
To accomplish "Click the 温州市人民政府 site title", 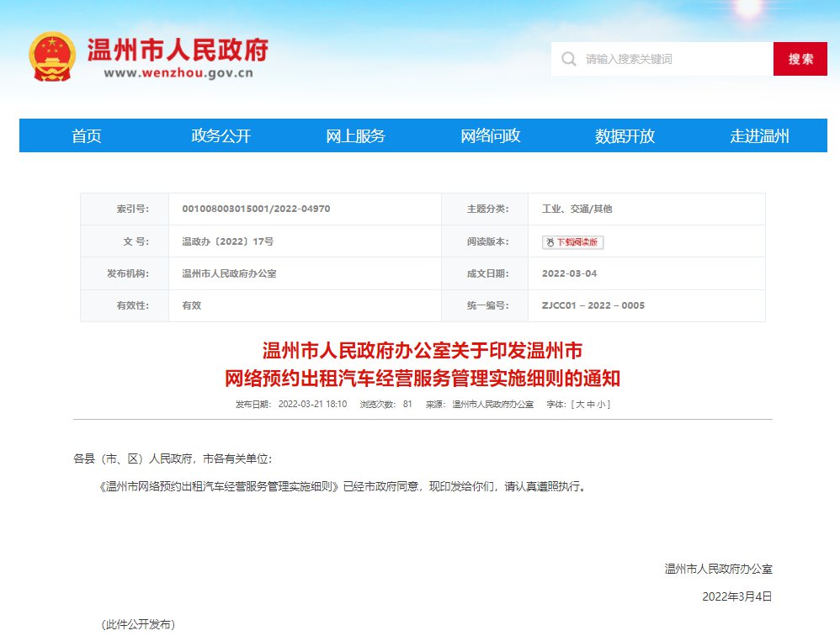I will (178, 50).
